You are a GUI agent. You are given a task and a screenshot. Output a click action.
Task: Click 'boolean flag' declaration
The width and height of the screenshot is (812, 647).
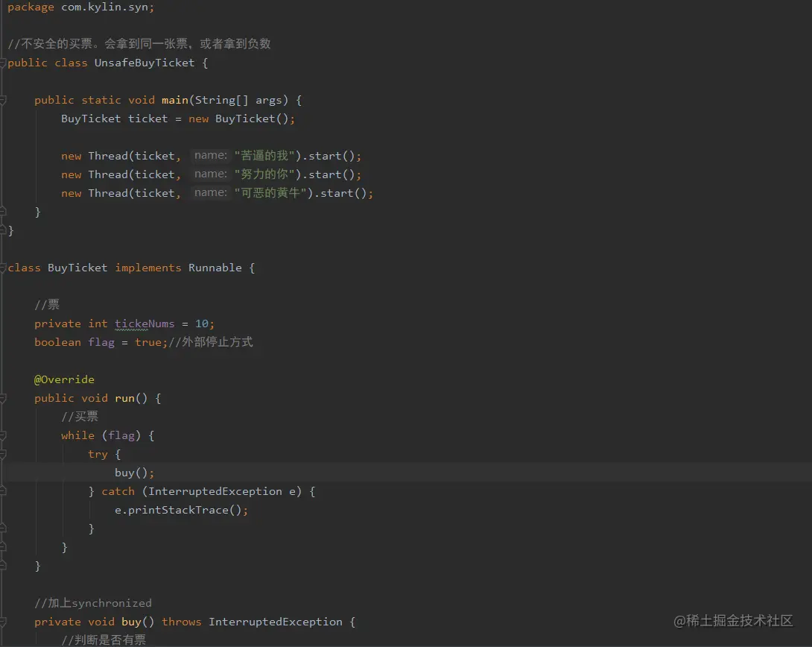point(74,342)
